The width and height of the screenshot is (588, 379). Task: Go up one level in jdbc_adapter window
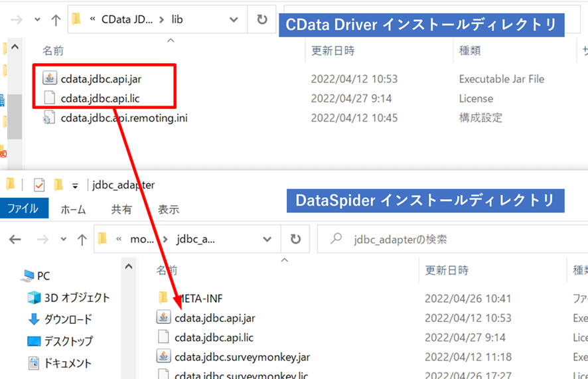pyautogui.click(x=82, y=239)
